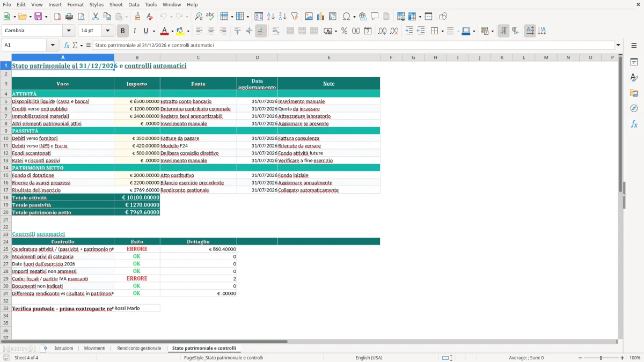Expand the Font Color dropdown arrow
The height and width of the screenshot is (362, 644).
pyautogui.click(x=172, y=31)
